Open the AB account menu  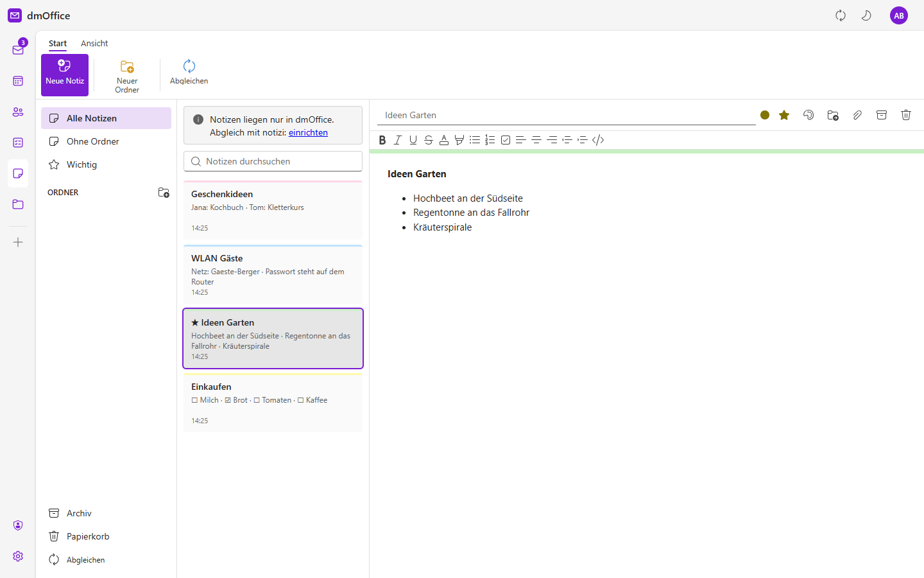tap(899, 15)
